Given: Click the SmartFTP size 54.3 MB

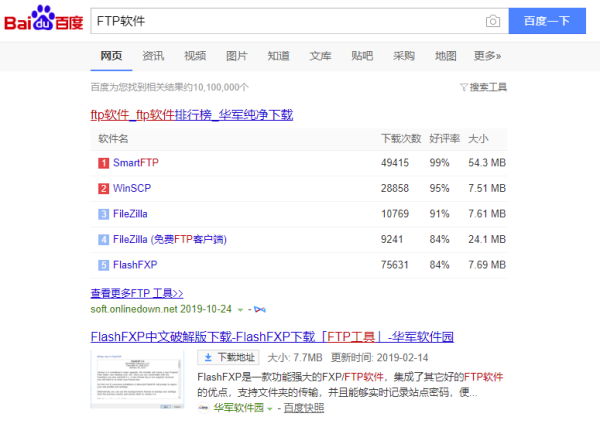Looking at the screenshot, I should (487, 163).
